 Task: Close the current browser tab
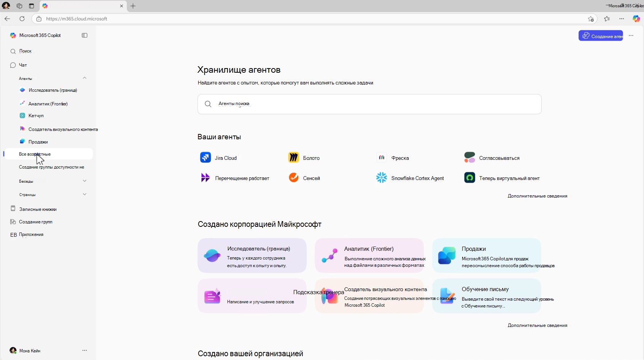click(121, 6)
